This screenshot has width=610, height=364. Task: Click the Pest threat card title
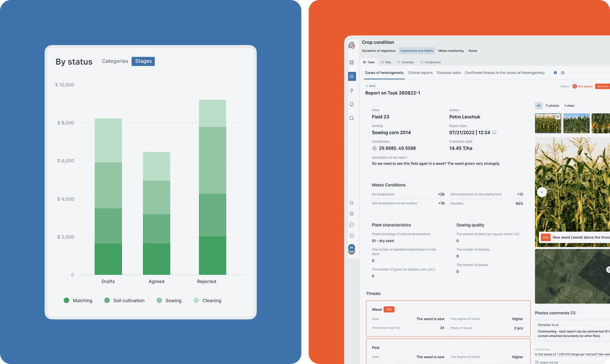coord(376,347)
